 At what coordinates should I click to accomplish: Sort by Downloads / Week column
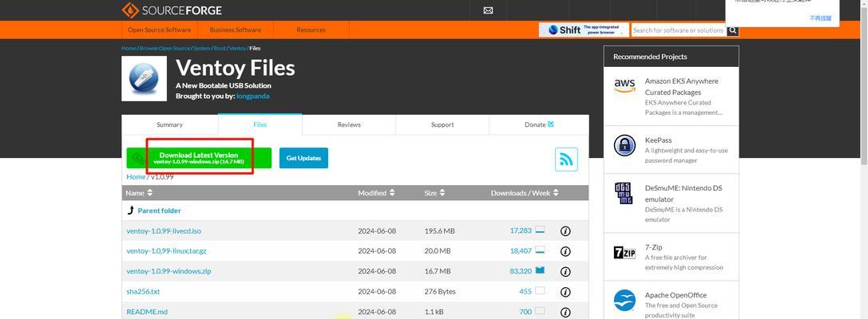(x=524, y=193)
